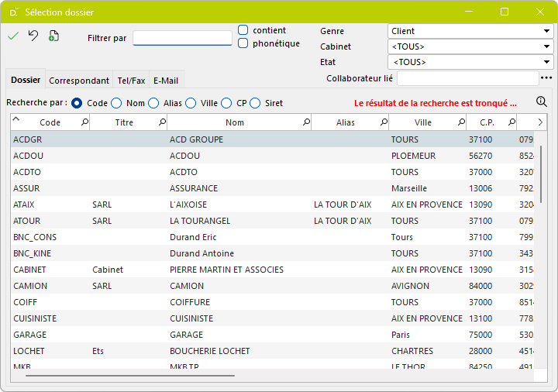
Task: Click the search icon in Nom column header
Action: pyautogui.click(x=306, y=122)
